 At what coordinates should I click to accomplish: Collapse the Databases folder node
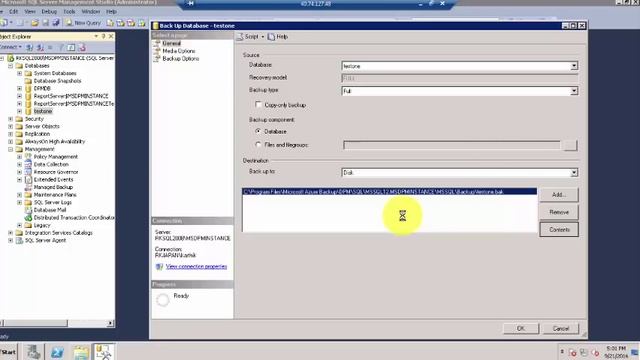[11, 66]
